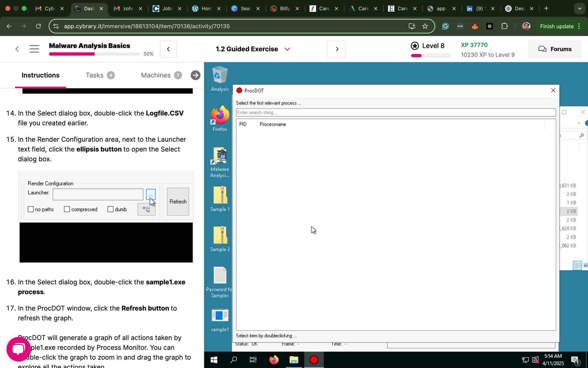Open the Sample 2 zip folder
Screen dimensions: 588x368
[x=220, y=239]
